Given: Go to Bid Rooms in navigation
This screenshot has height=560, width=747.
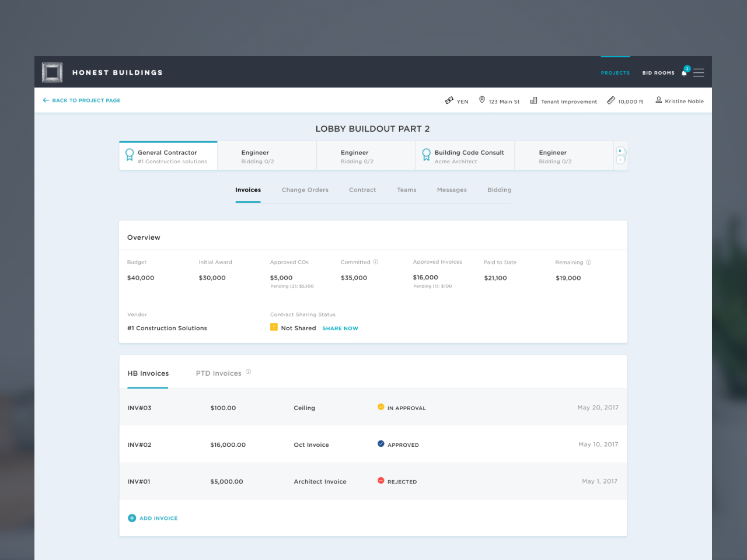Looking at the screenshot, I should click(x=658, y=73).
